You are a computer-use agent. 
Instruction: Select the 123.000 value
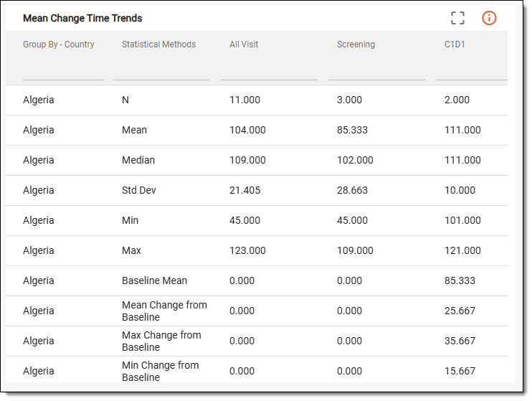[x=247, y=250]
